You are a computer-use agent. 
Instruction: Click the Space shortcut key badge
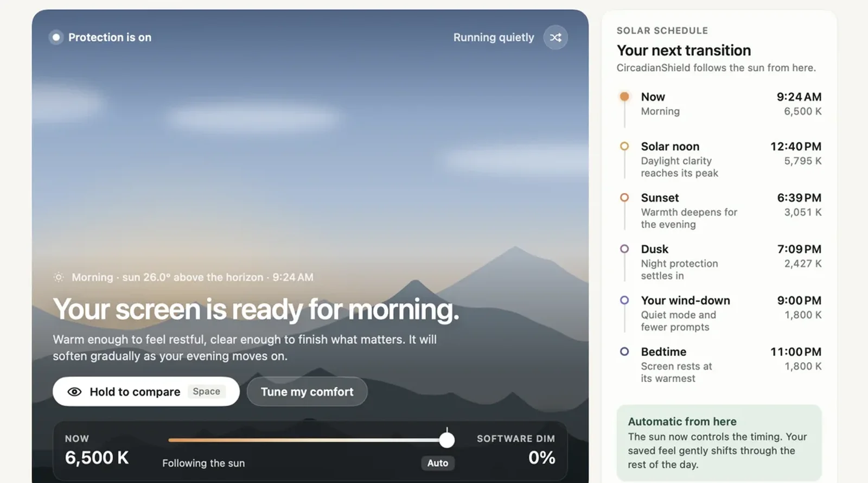point(207,391)
